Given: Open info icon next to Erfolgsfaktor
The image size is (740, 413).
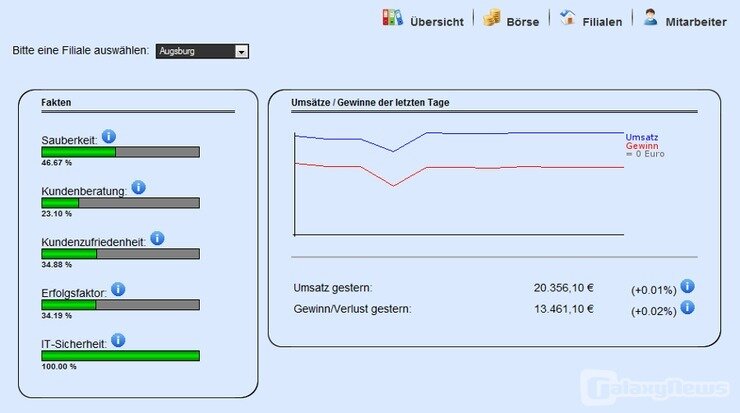Looking at the screenshot, I should coord(118,289).
